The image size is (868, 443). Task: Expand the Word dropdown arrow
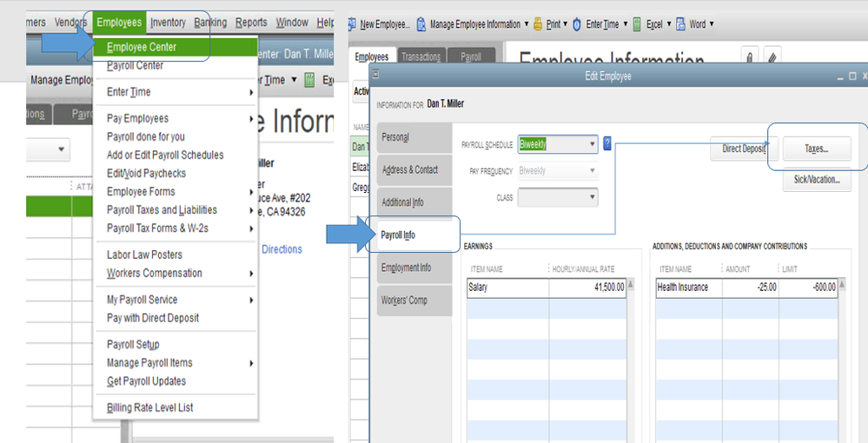pyautogui.click(x=712, y=24)
